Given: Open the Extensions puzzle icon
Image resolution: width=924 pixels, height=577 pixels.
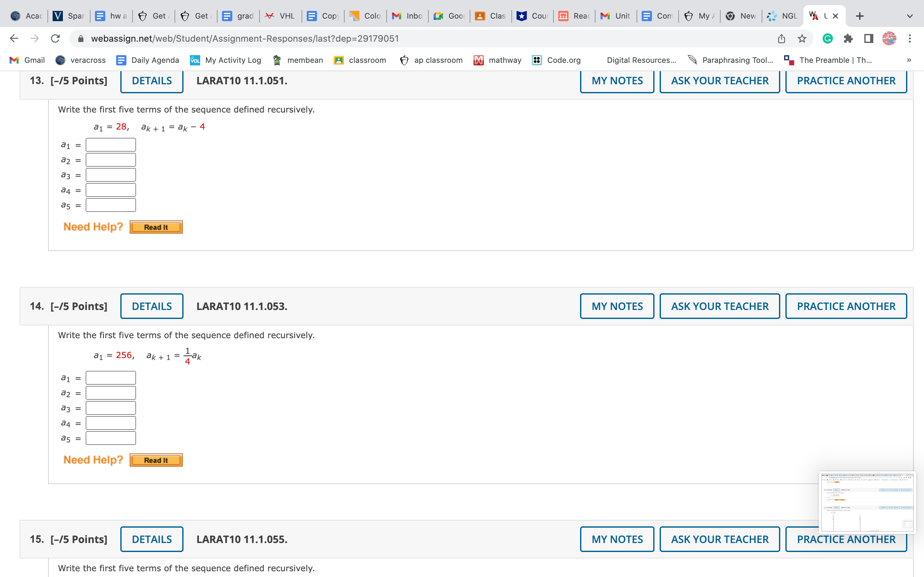Looking at the screenshot, I should 848,38.
